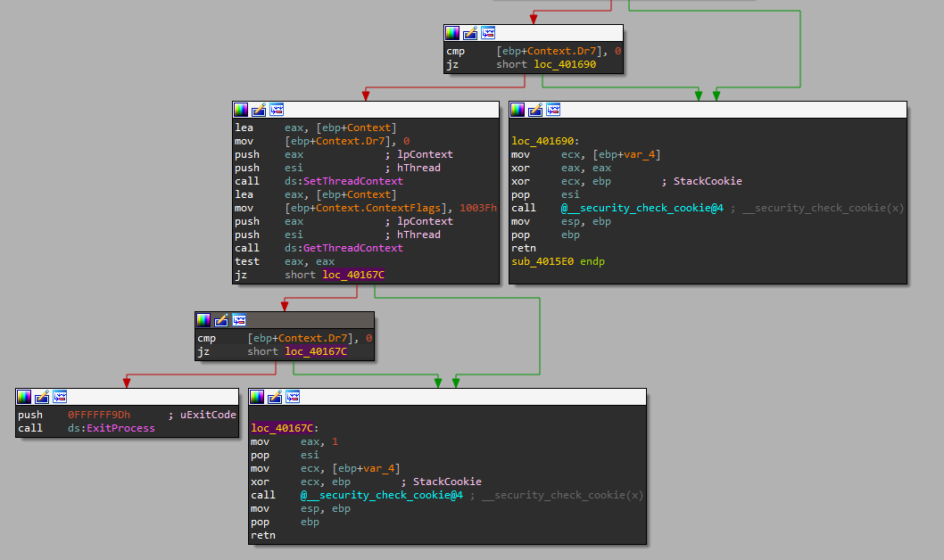Viewport: 944px width, 560px height.
Task: Click color icon on the ExitProcess node
Action: point(24,397)
